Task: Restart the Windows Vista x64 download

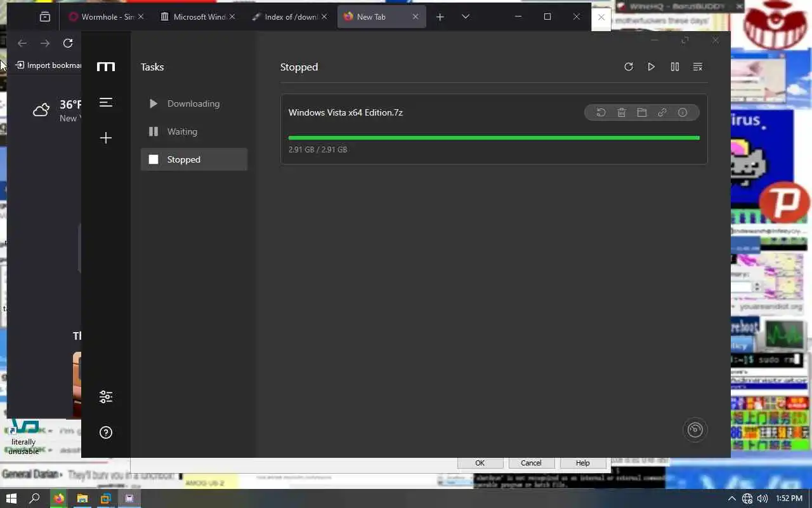Action: pos(601,112)
